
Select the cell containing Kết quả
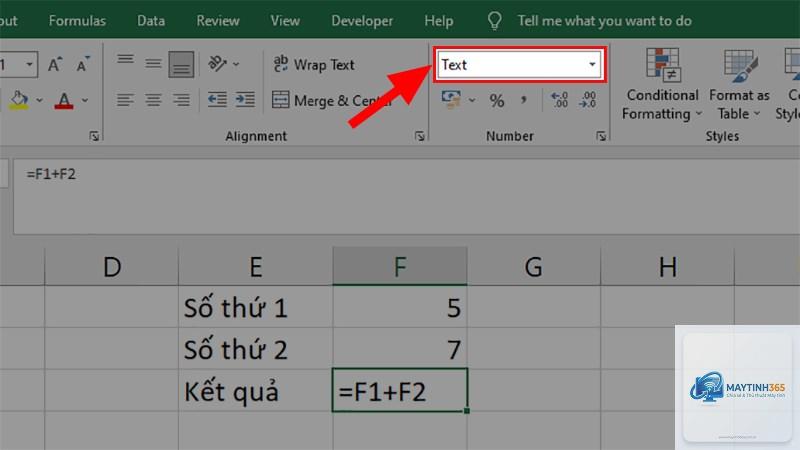pyautogui.click(x=256, y=391)
